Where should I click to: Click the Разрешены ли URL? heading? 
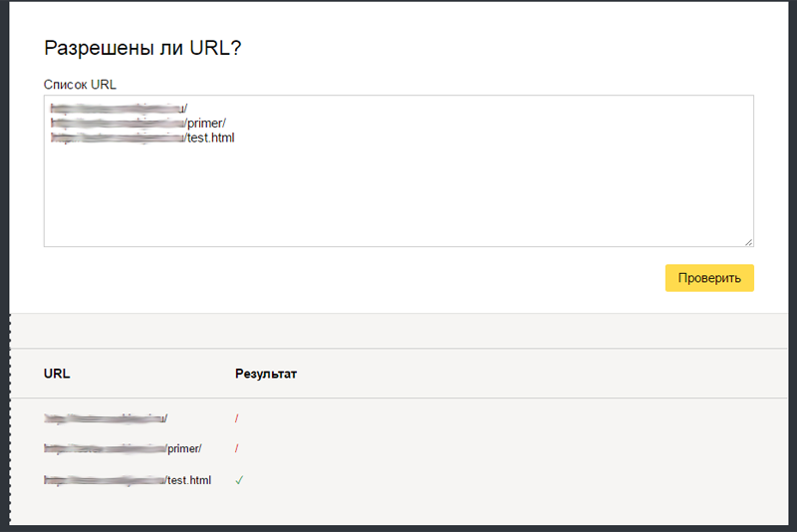pos(142,48)
